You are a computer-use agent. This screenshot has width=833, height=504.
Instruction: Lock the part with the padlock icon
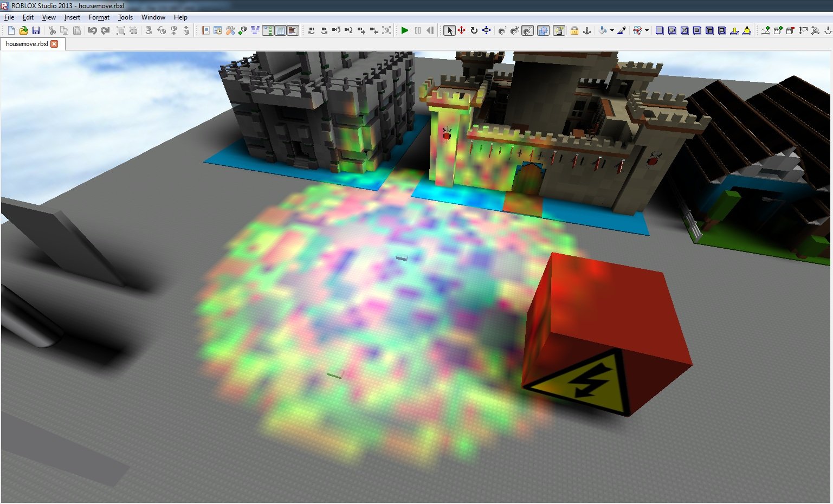[x=574, y=30]
